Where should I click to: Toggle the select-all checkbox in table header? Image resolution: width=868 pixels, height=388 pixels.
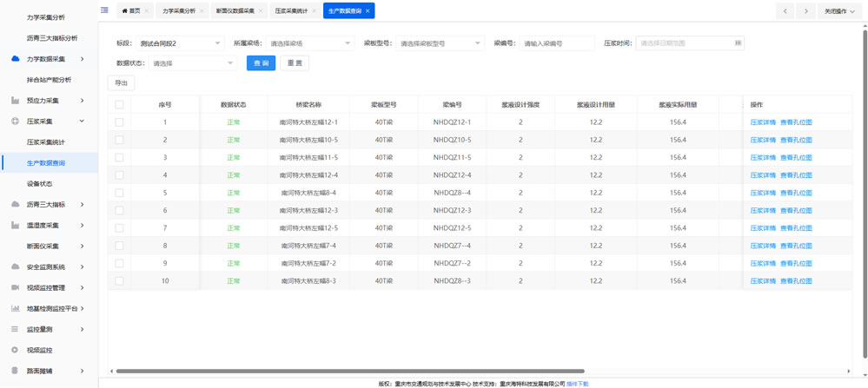120,104
